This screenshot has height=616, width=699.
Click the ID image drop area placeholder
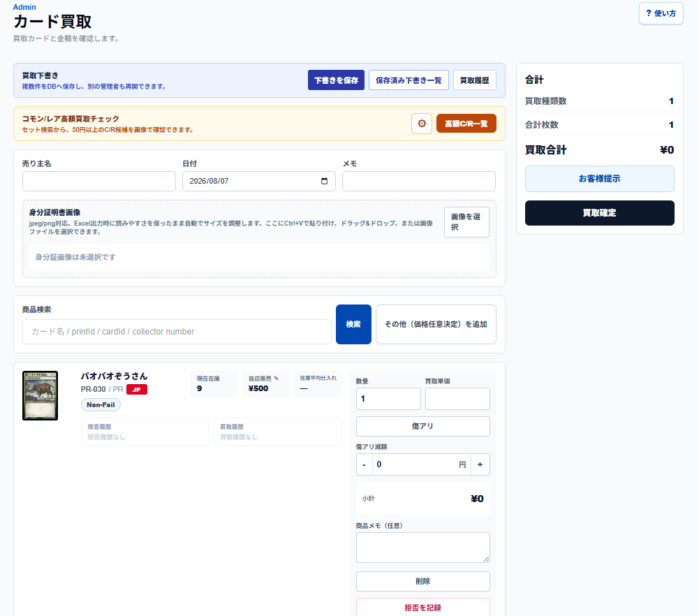pos(259,257)
